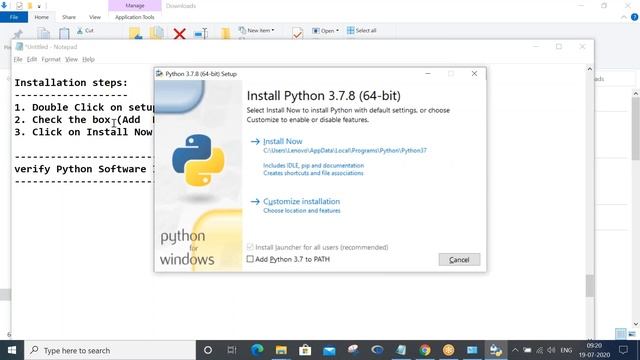Viewport: 640px width, 360px height.
Task: Open Microsoft Store from taskbar
Action: pos(305,350)
